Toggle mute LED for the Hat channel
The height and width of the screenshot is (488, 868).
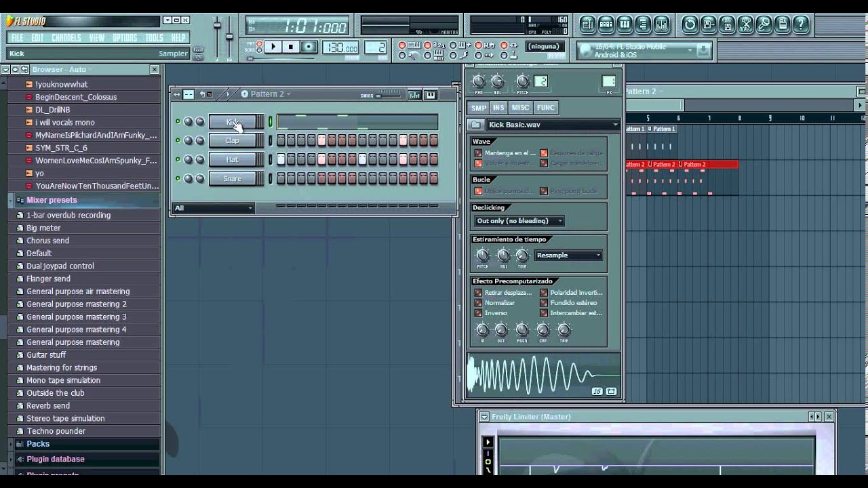178,160
